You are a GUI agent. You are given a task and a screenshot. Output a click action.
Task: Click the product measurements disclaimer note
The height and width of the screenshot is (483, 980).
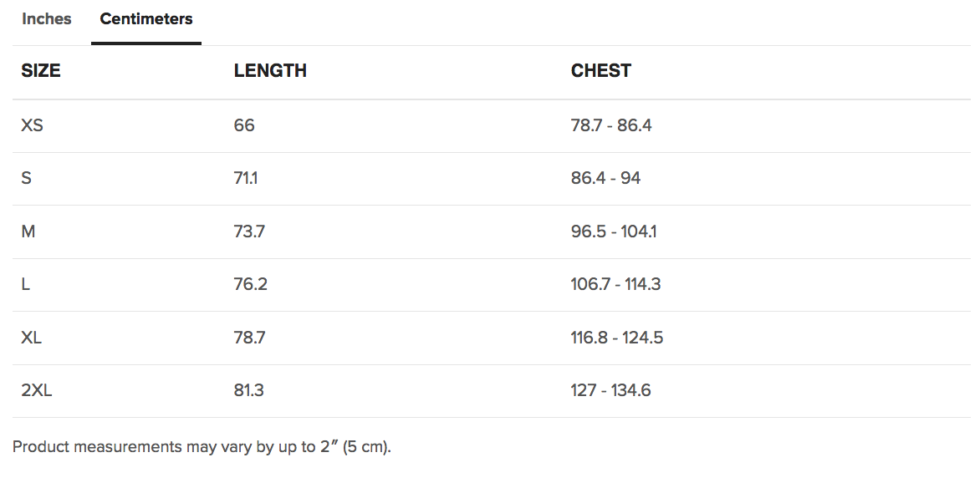point(202,447)
